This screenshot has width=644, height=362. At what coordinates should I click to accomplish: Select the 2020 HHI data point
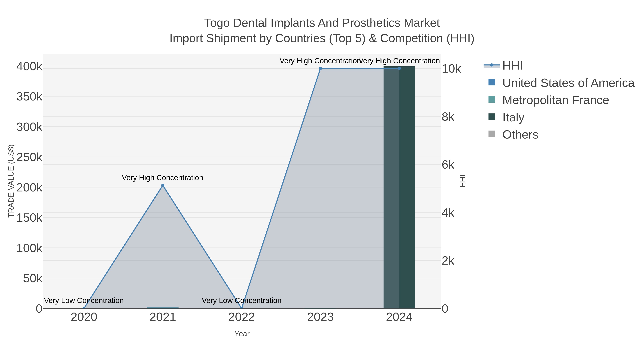coord(84,308)
